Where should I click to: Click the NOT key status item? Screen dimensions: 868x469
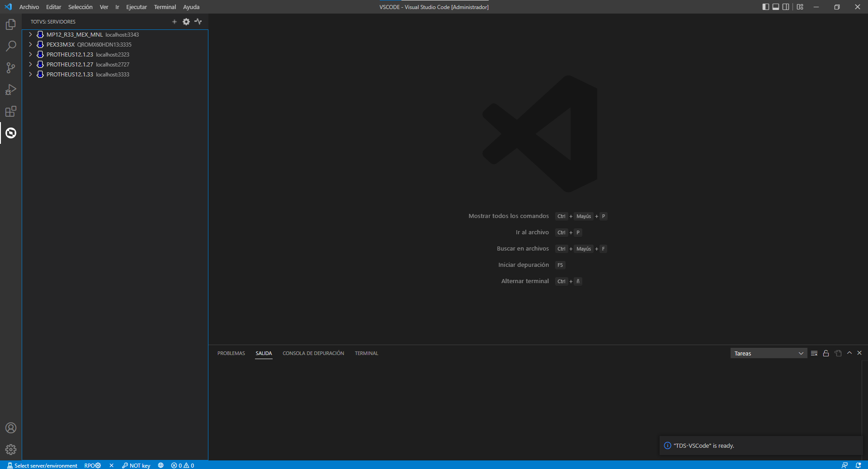coord(136,465)
